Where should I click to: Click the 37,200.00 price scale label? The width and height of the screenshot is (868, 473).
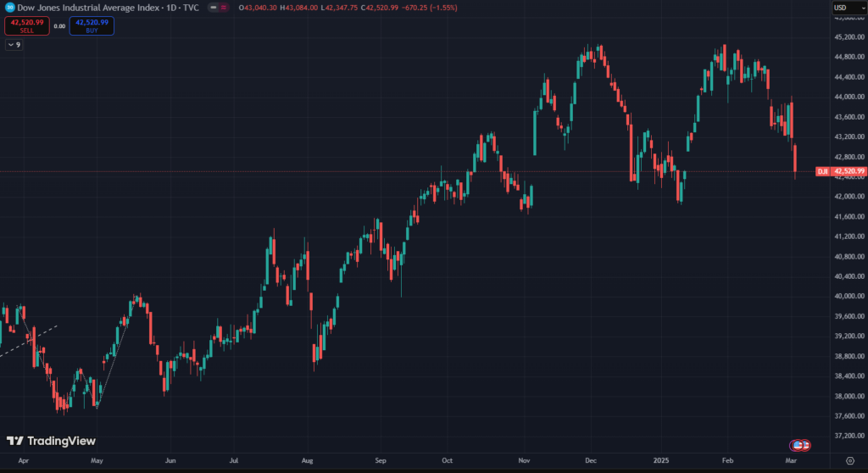click(x=849, y=436)
